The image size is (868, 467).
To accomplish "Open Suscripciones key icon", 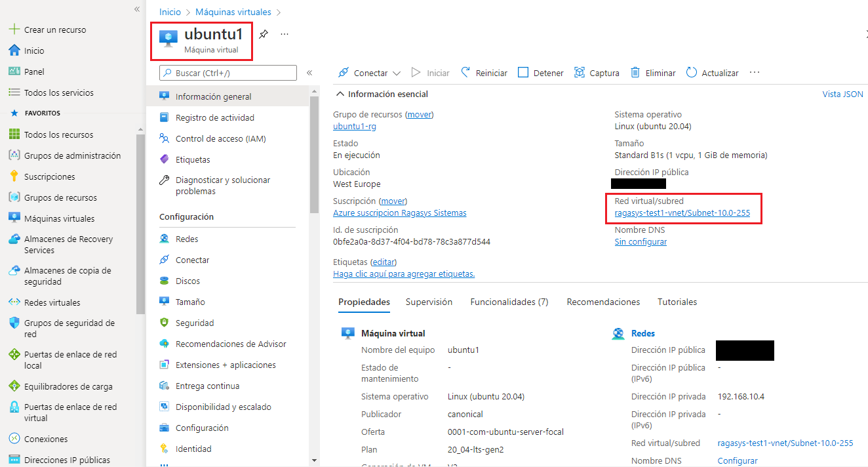I will pyautogui.click(x=14, y=176).
